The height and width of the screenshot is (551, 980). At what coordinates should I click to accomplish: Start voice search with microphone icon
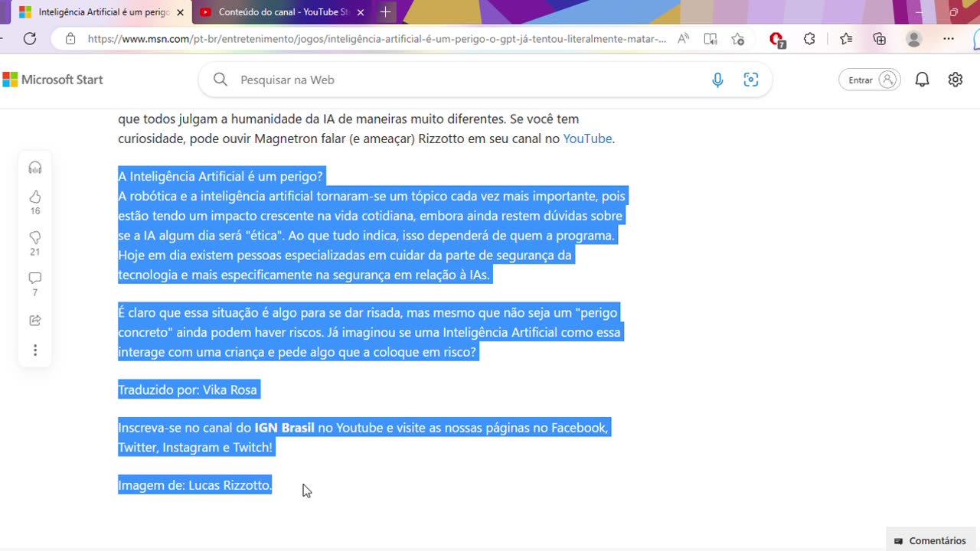pos(717,80)
